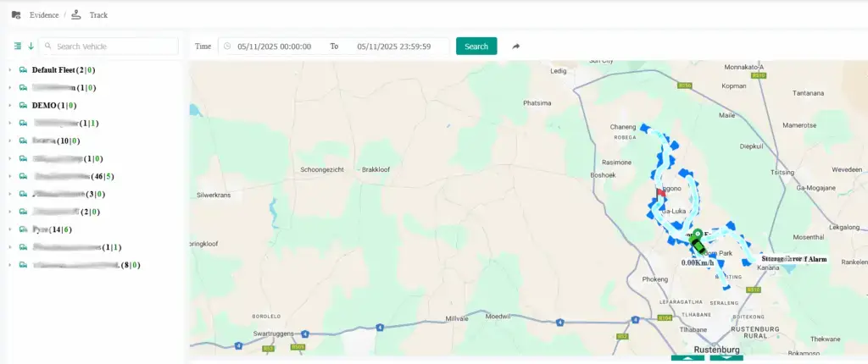The width and height of the screenshot is (868, 364).
Task: Click the Phatsima label on map
Action: [537, 103]
